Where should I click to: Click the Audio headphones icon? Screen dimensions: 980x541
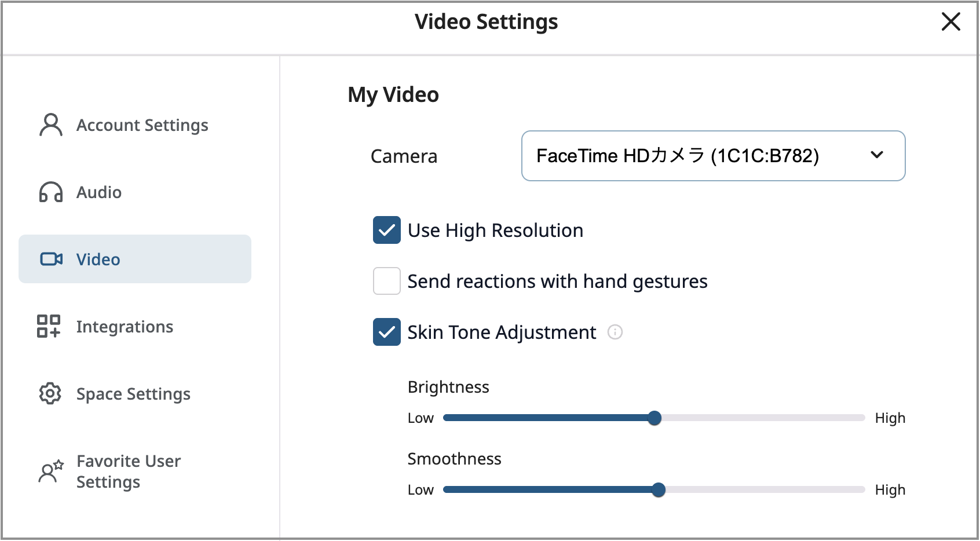[x=51, y=192]
